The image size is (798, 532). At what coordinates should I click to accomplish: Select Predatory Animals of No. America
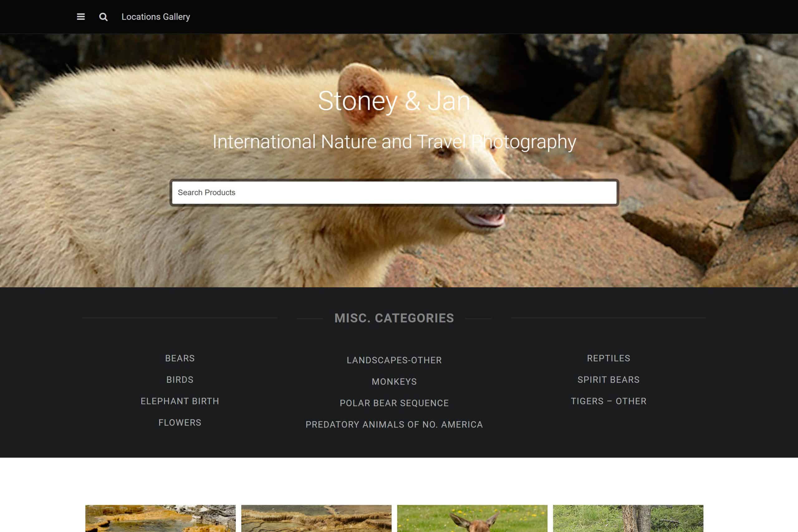[x=394, y=424]
